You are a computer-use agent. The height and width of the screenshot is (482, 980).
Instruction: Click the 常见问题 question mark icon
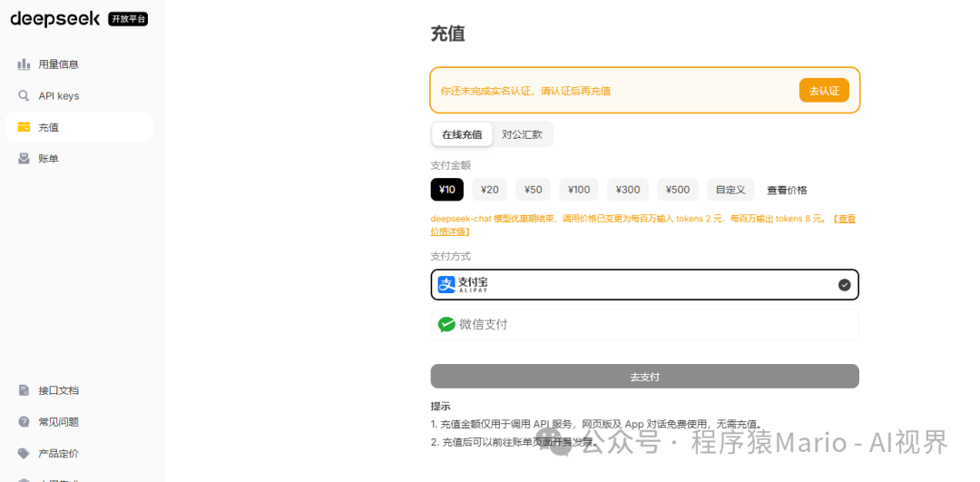click(24, 421)
